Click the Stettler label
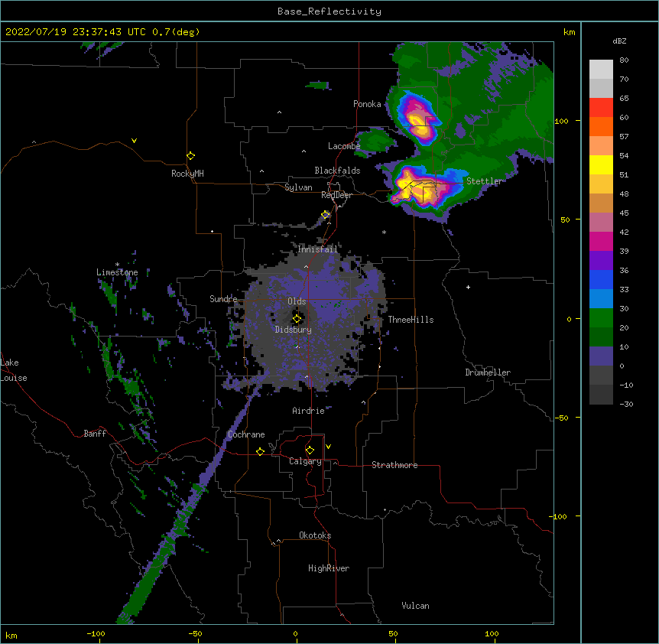The width and height of the screenshot is (659, 644). (x=484, y=181)
